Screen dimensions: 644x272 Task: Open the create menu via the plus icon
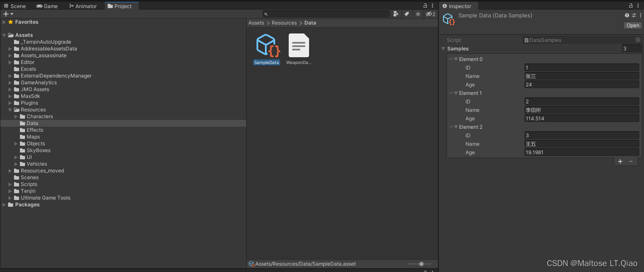tap(6, 14)
